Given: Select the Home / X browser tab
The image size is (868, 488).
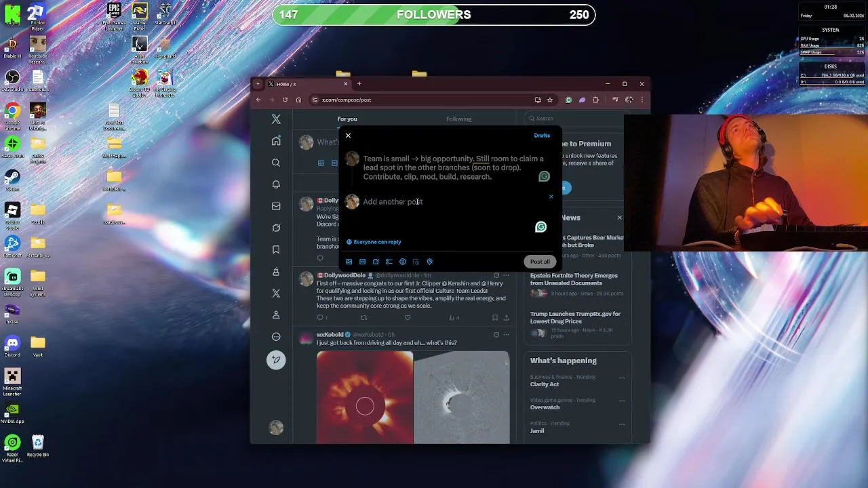Looking at the screenshot, I should pyautogui.click(x=308, y=84).
